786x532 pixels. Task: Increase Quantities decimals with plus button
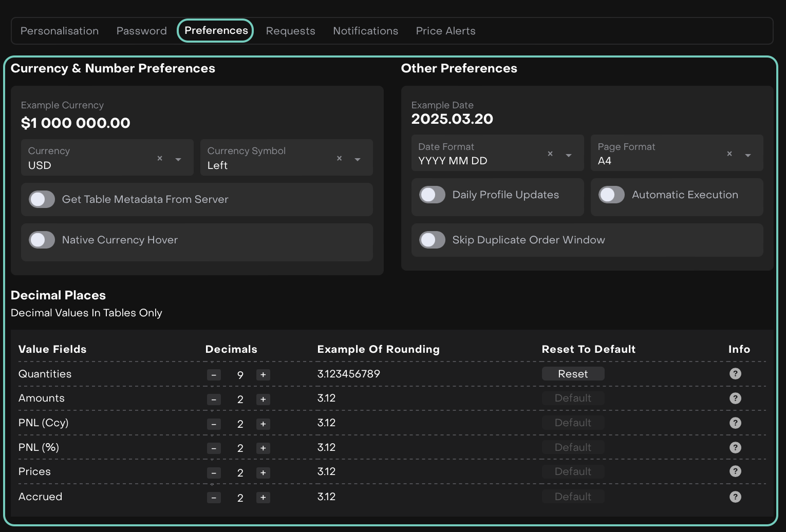pyautogui.click(x=263, y=375)
